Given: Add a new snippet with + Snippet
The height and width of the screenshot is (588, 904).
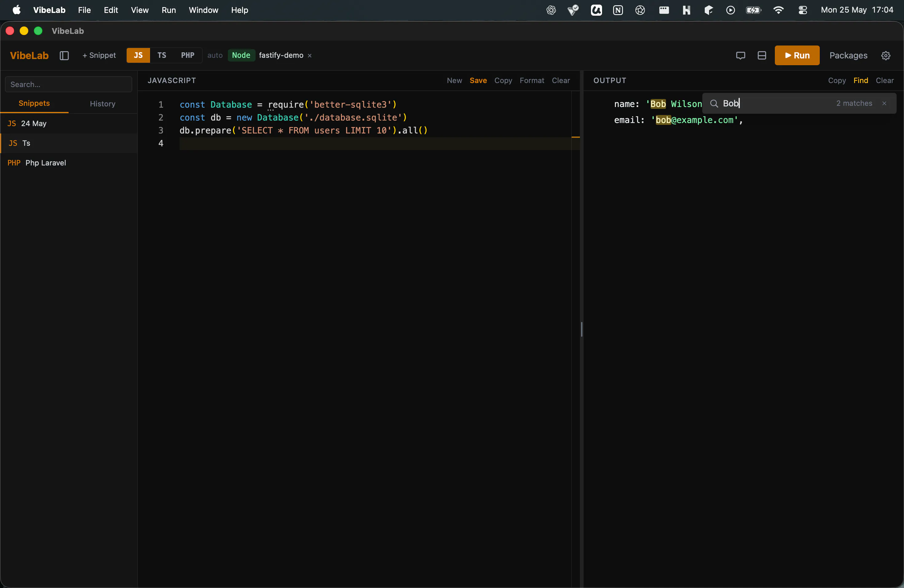Looking at the screenshot, I should pyautogui.click(x=99, y=55).
